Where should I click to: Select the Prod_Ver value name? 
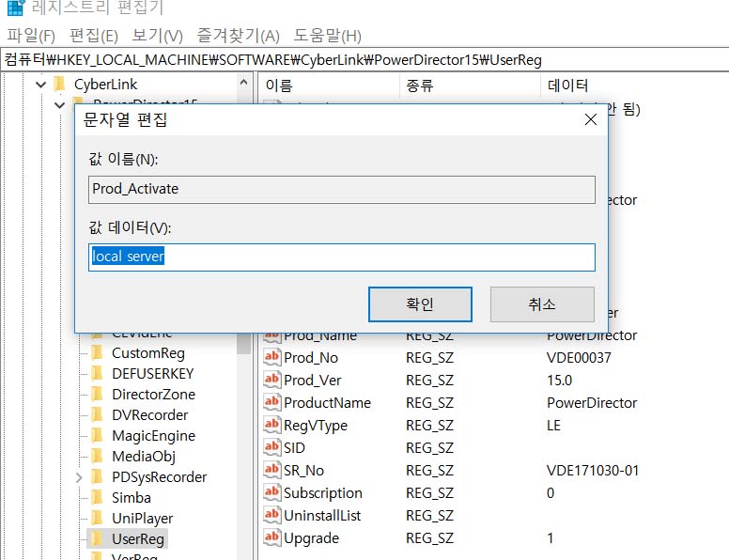click(x=313, y=380)
